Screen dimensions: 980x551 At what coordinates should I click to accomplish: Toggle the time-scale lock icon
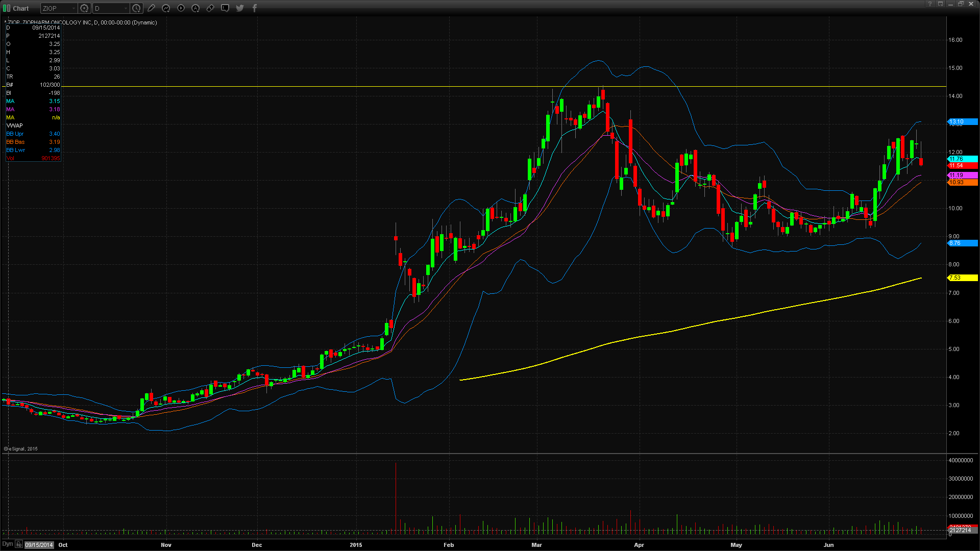click(x=19, y=544)
